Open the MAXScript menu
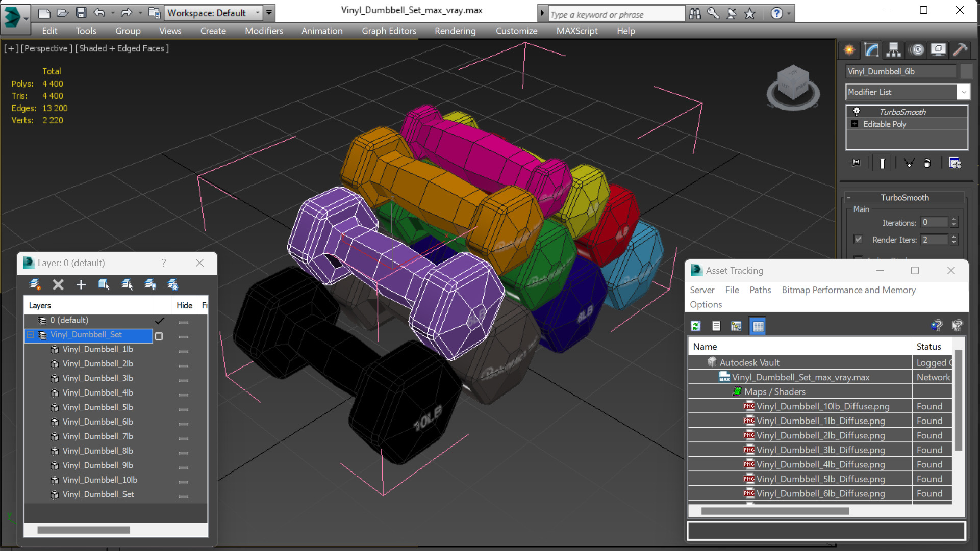980x551 pixels. [577, 31]
